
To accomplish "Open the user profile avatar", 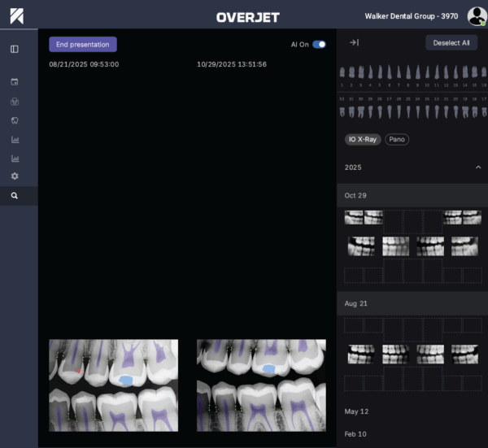I will [476, 16].
